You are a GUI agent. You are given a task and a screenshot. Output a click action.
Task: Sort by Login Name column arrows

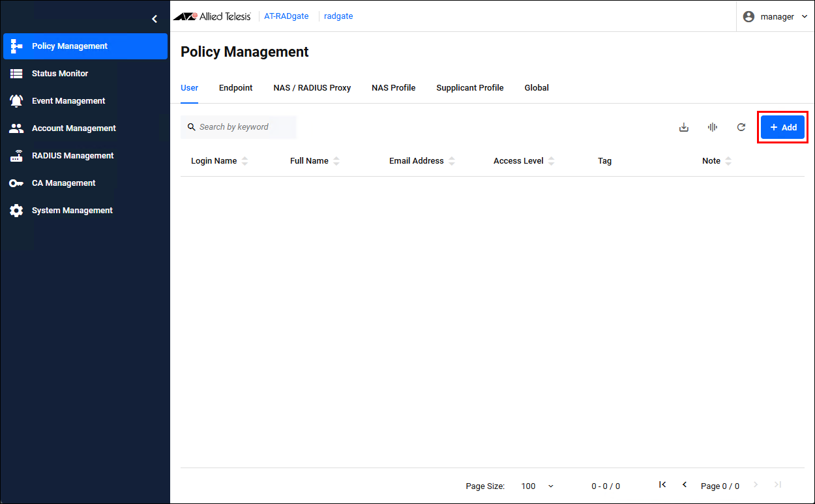[244, 161]
